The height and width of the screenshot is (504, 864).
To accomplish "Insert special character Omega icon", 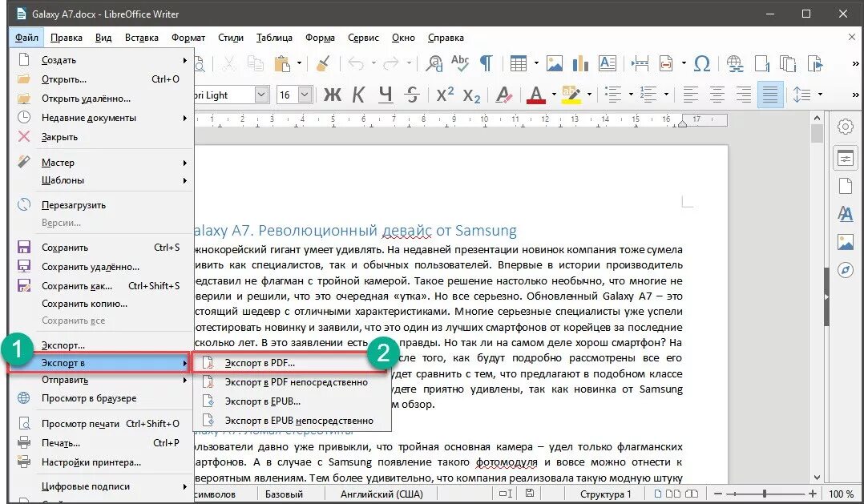I will pyautogui.click(x=701, y=63).
